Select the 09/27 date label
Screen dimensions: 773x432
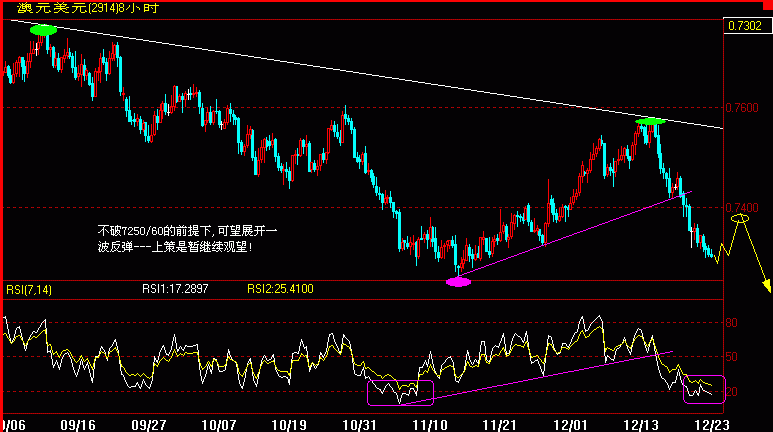point(149,425)
